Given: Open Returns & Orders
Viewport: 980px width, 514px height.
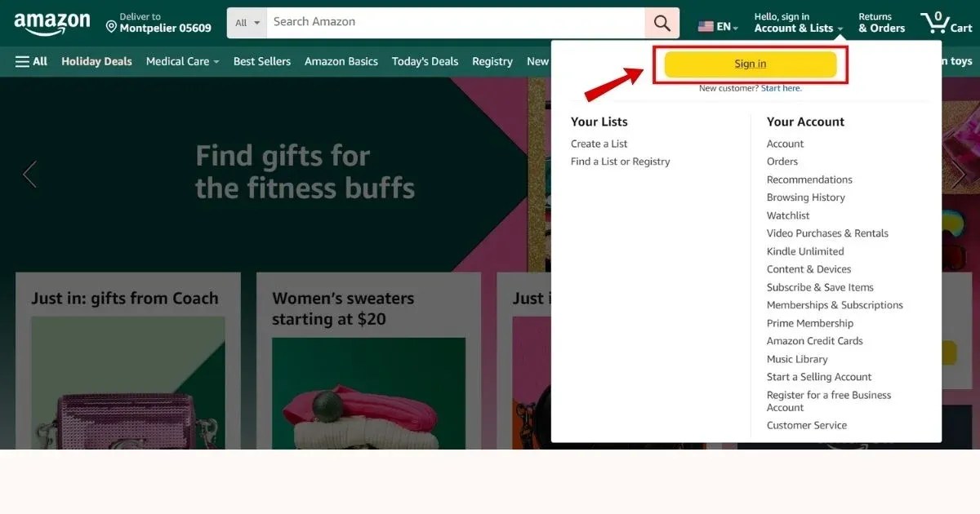Looking at the screenshot, I should click(880, 22).
